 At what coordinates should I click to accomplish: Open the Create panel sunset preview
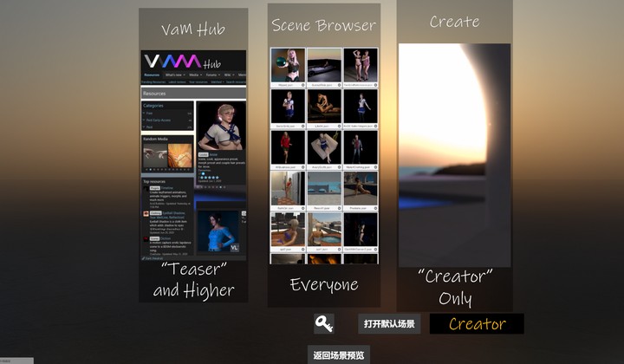coord(454,155)
